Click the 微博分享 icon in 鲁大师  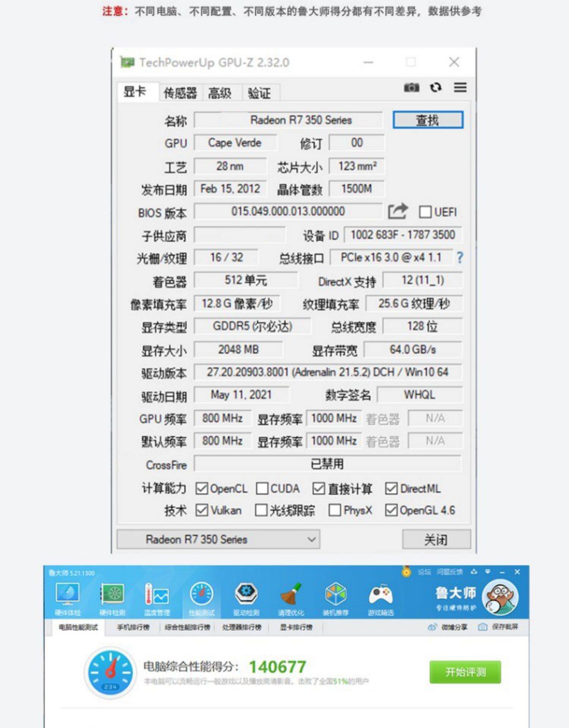(x=432, y=627)
